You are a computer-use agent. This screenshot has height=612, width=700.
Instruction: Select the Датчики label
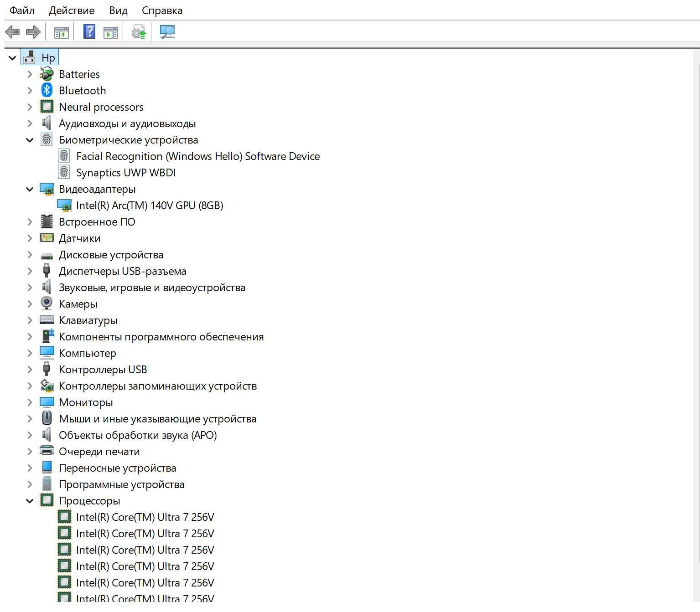tap(80, 238)
